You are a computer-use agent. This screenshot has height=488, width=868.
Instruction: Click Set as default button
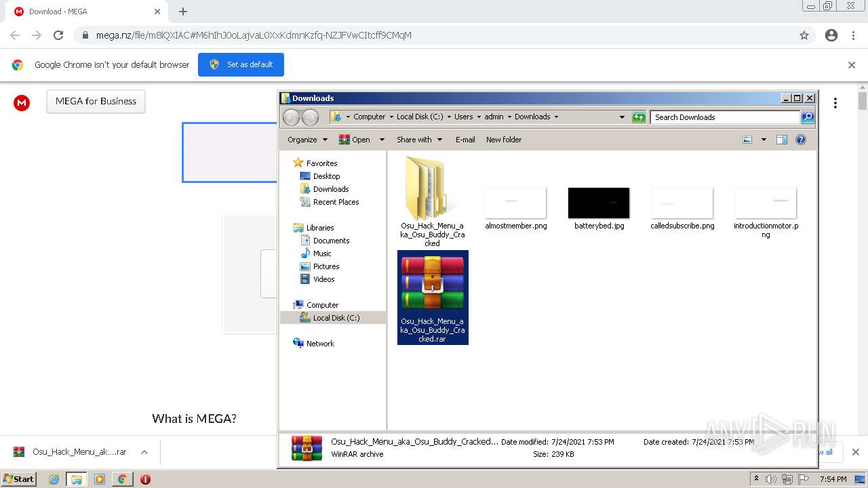pyautogui.click(x=241, y=64)
